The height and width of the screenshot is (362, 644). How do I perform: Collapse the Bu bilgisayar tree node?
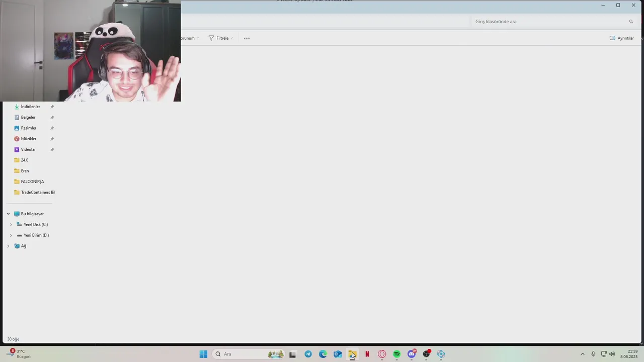(8, 214)
